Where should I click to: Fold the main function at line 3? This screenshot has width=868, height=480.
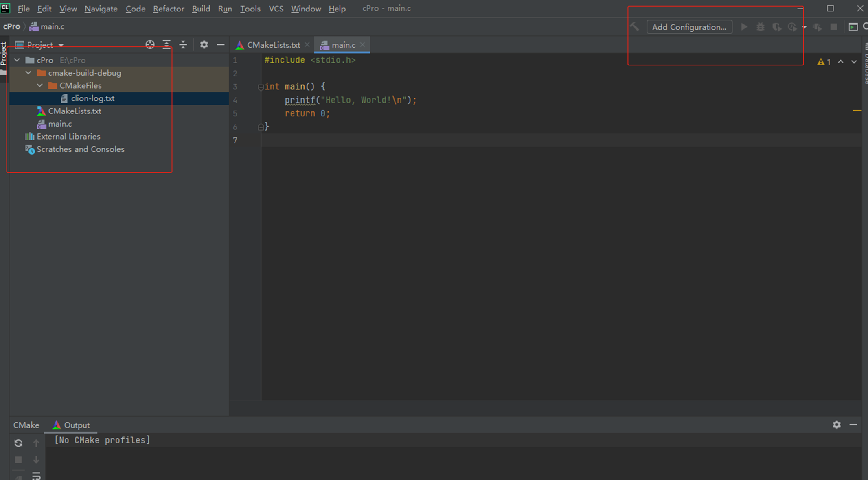[261, 87]
